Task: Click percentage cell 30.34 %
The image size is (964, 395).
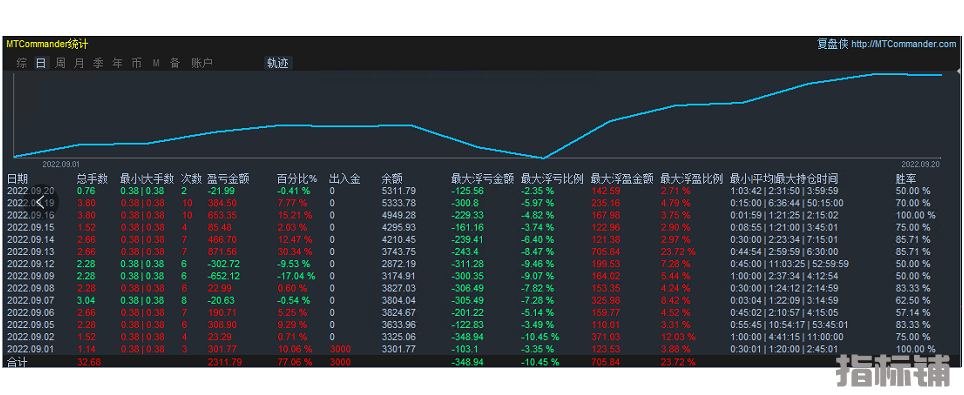Action: 294,252
